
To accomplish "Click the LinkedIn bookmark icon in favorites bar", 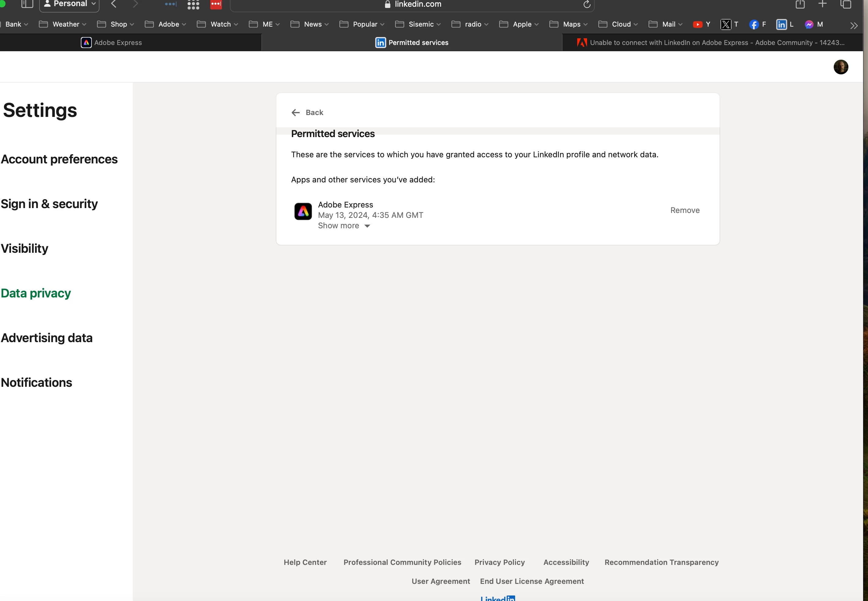I will [781, 24].
